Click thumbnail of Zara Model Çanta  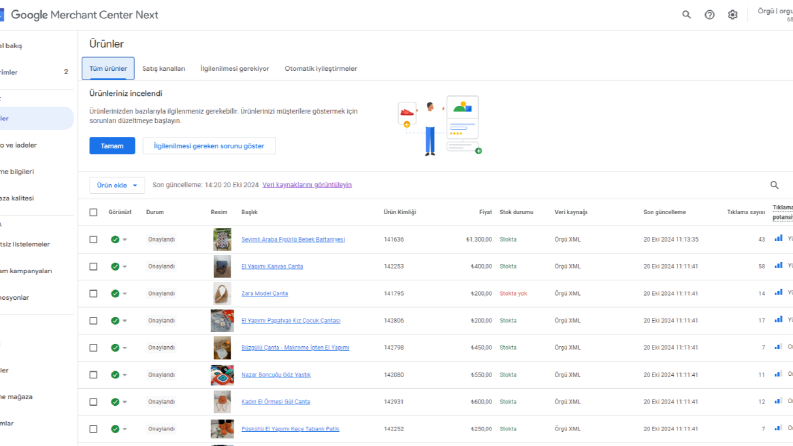(x=222, y=294)
